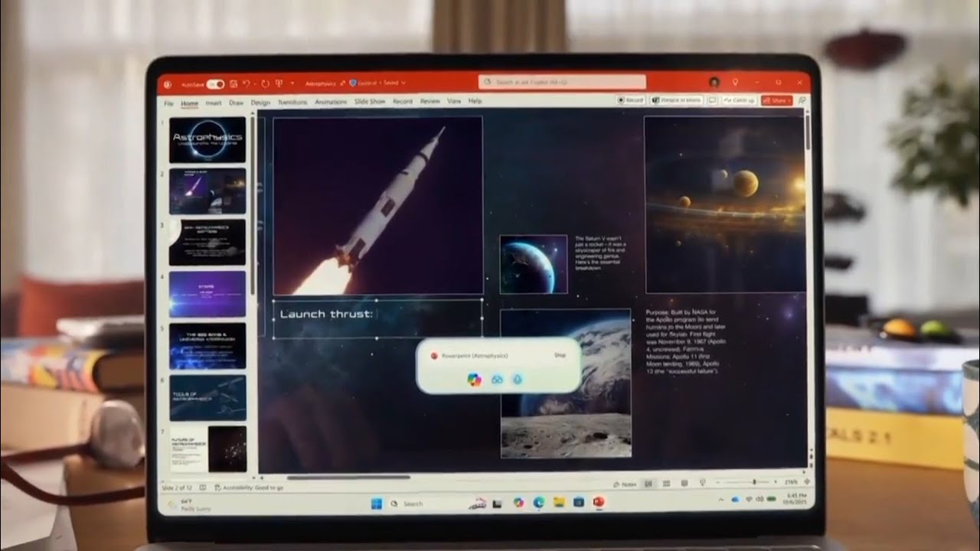Switch to Normal view icon
This screenshot has height=551, width=980.
point(648,484)
